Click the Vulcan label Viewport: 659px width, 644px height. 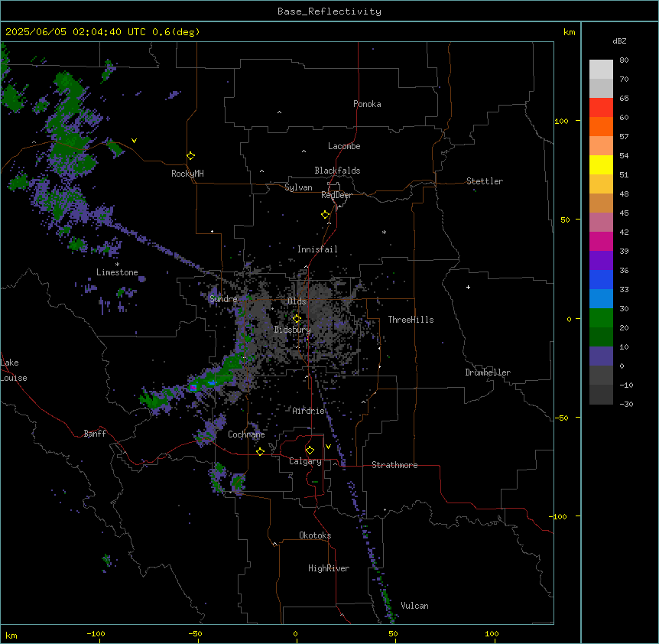(415, 606)
